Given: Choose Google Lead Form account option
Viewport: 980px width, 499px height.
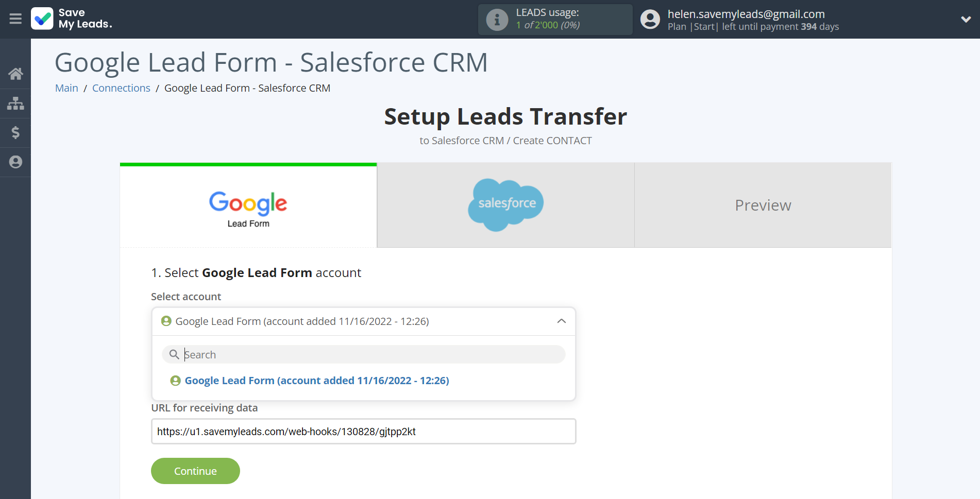Looking at the screenshot, I should pyautogui.click(x=310, y=381).
